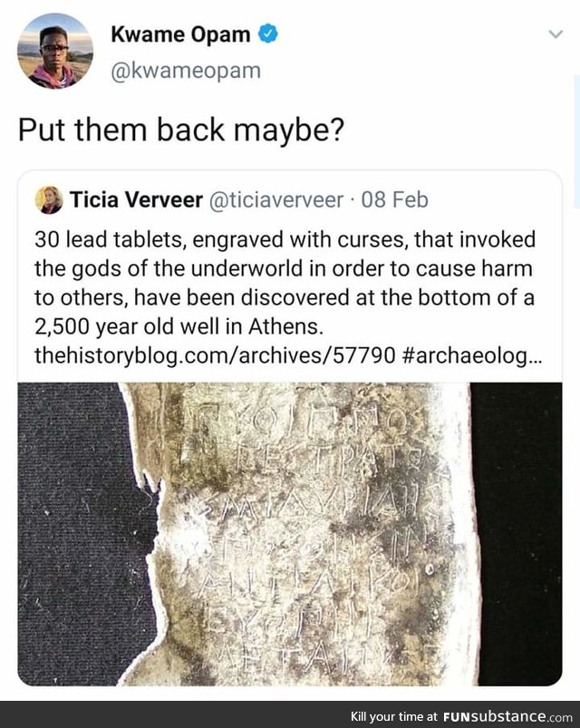Screen dimensions: 580x728
Task: Click the 08 Feb timestamp
Action: coord(394,199)
